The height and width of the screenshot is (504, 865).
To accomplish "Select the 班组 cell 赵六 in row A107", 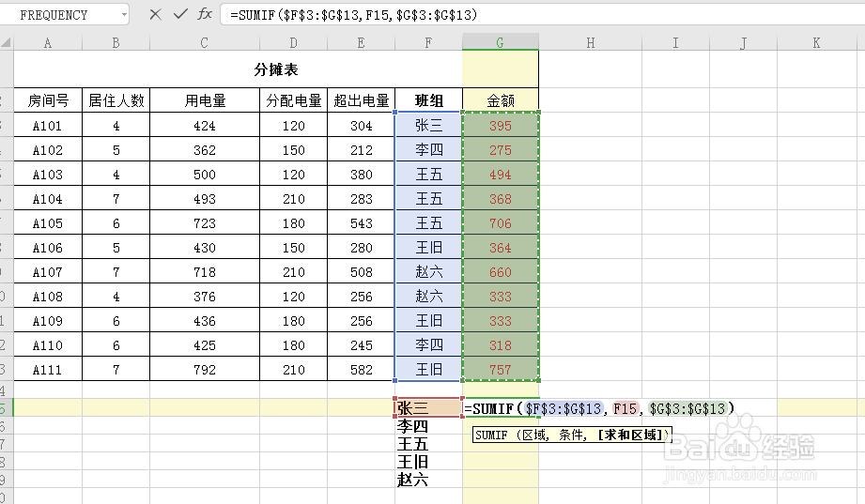I will click(x=428, y=272).
